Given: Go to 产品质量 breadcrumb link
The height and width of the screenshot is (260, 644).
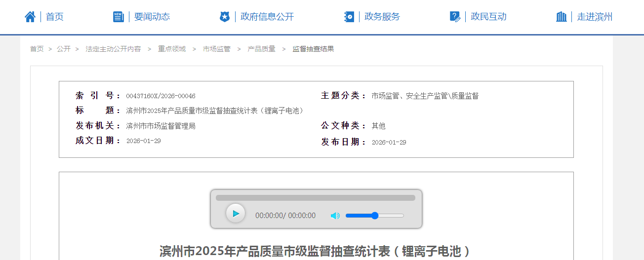Looking at the screenshot, I should [x=261, y=49].
